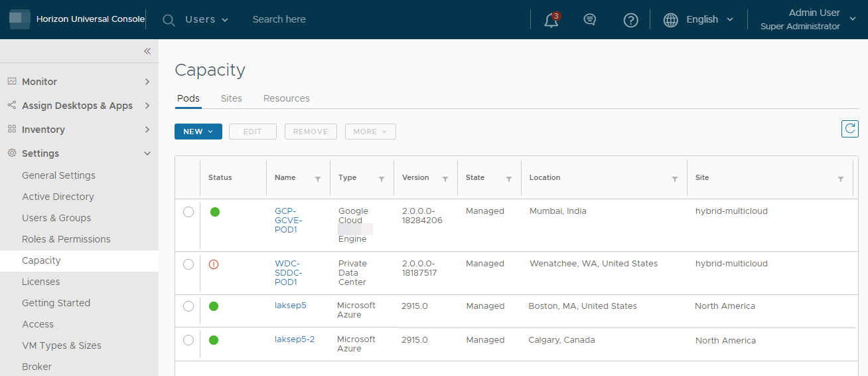Screen dimensions: 868x376
Task: Click the 'Calgary, Canada' location cell
Action: [561, 340]
